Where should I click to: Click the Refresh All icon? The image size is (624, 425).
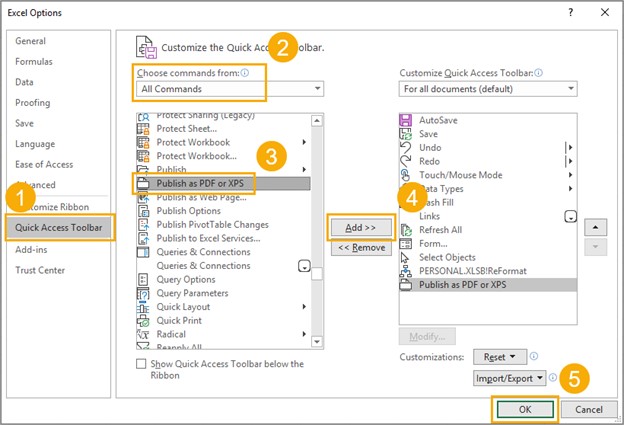(x=406, y=230)
